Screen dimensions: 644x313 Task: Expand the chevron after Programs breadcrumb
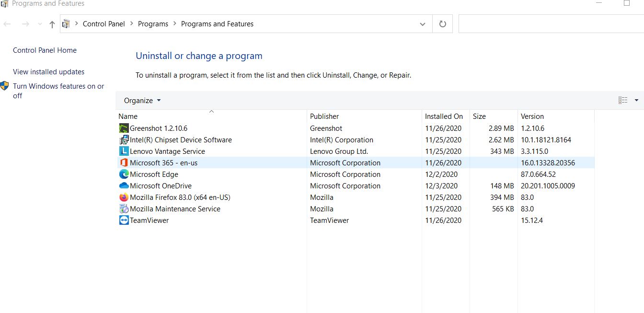coord(174,24)
